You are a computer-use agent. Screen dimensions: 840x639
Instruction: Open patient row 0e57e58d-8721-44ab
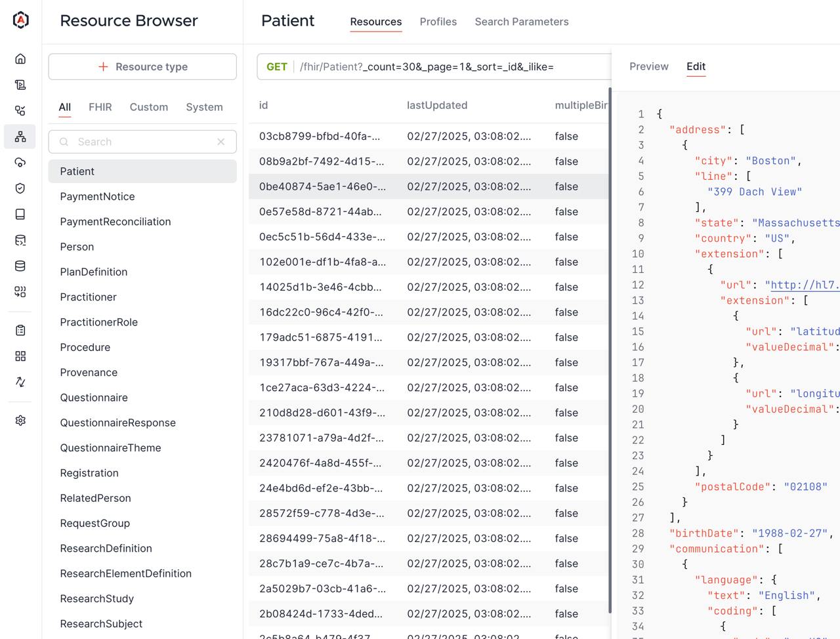click(x=429, y=212)
